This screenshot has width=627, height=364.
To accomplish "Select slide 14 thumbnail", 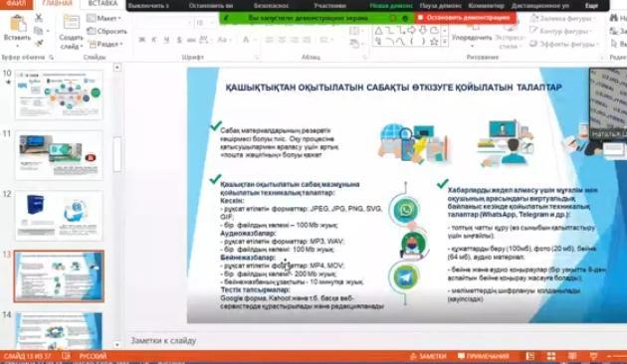I will pyautogui.click(x=59, y=331).
